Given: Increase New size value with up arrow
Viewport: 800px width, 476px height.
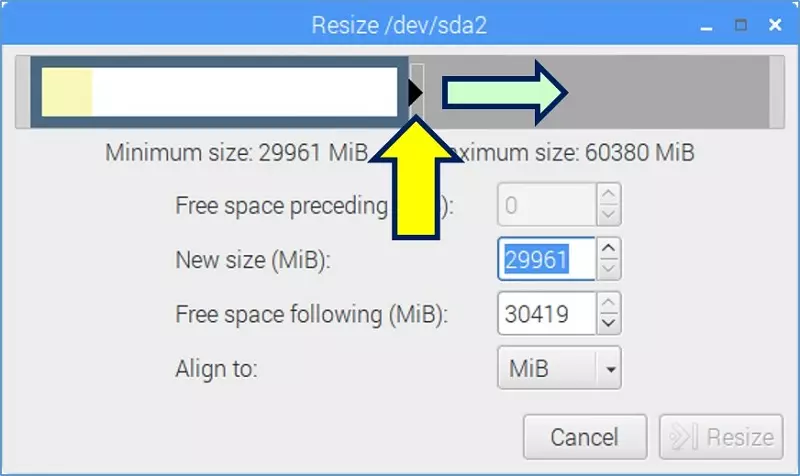Looking at the screenshot, I should pyautogui.click(x=608, y=248).
